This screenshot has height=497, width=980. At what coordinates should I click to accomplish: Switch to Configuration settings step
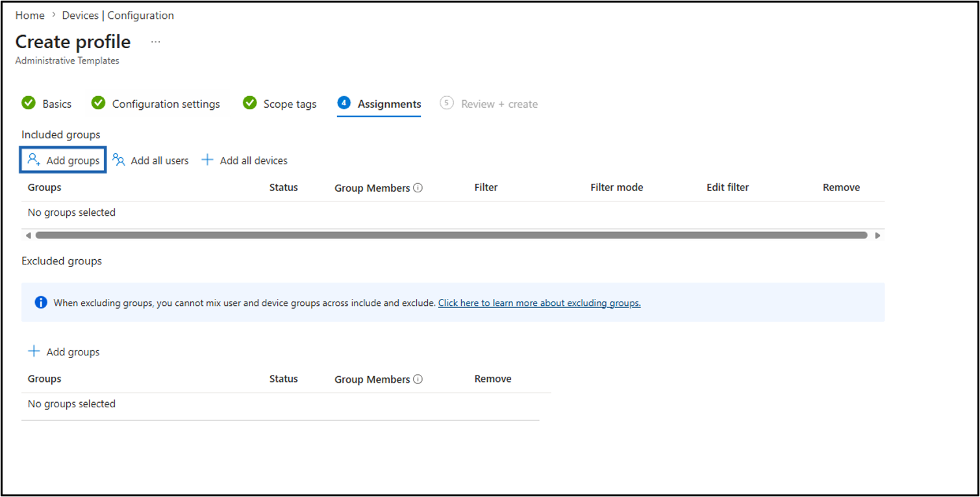pyautogui.click(x=166, y=104)
